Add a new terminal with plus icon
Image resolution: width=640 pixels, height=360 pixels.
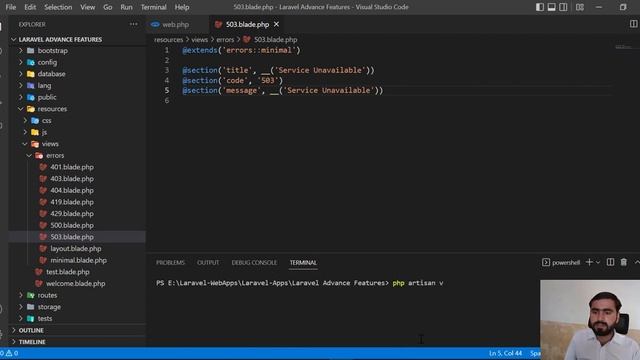(x=589, y=262)
